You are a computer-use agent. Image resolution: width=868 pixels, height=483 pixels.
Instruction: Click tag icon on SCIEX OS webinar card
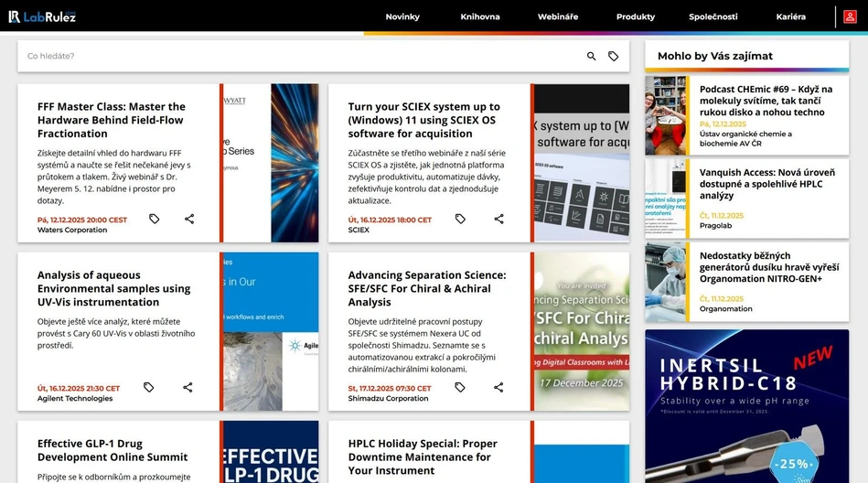(x=460, y=220)
